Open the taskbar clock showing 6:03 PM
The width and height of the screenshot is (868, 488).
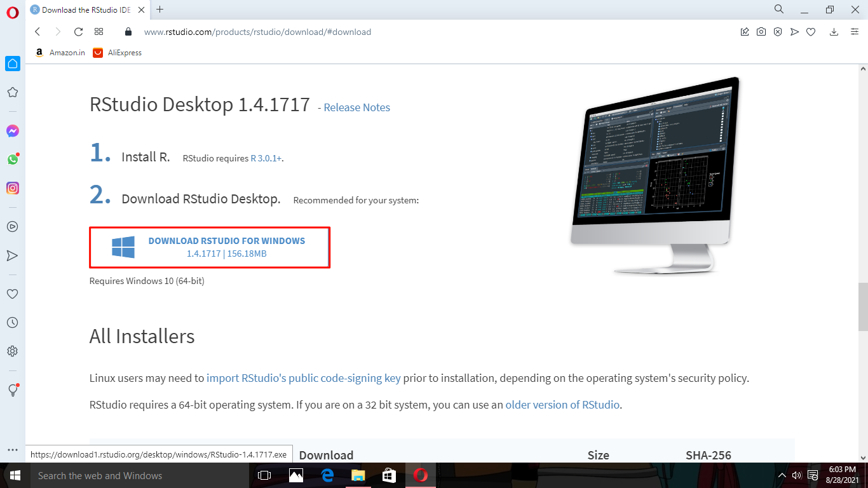(x=843, y=475)
